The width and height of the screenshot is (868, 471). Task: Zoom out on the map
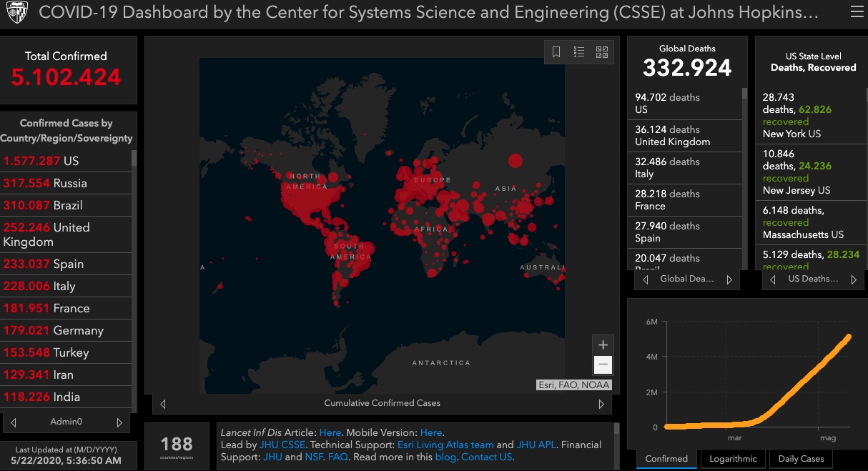[x=603, y=365]
